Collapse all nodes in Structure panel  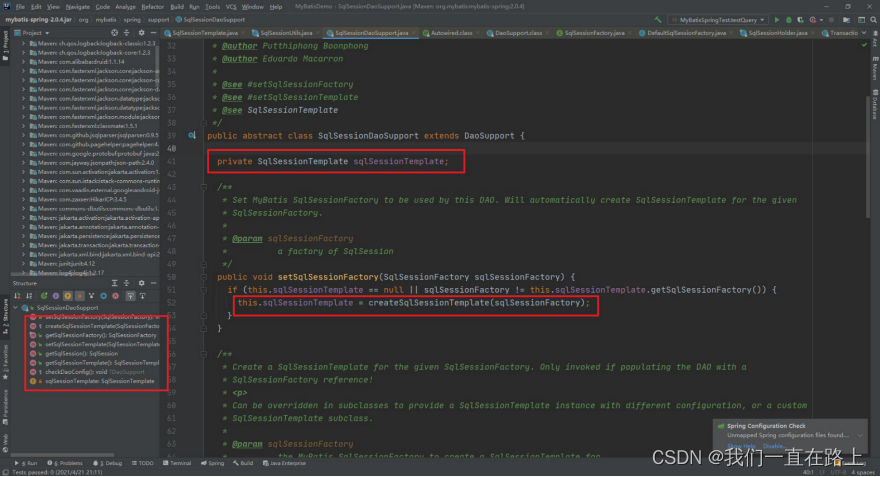click(127, 283)
